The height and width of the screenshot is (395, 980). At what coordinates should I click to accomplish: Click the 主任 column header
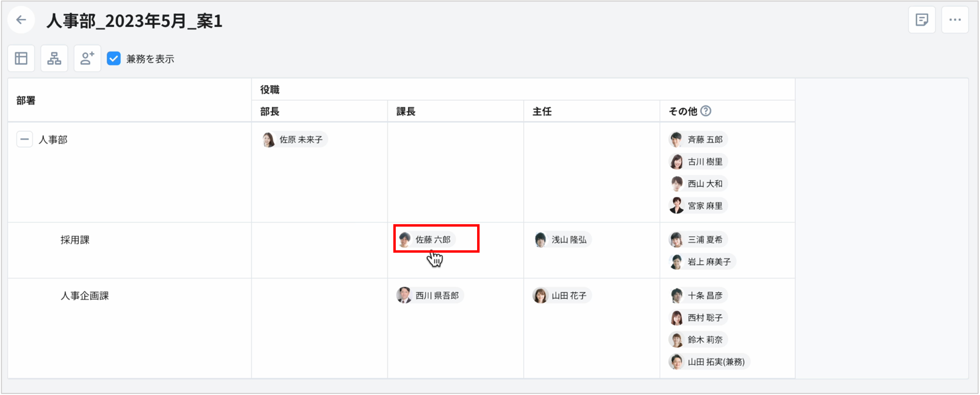542,112
